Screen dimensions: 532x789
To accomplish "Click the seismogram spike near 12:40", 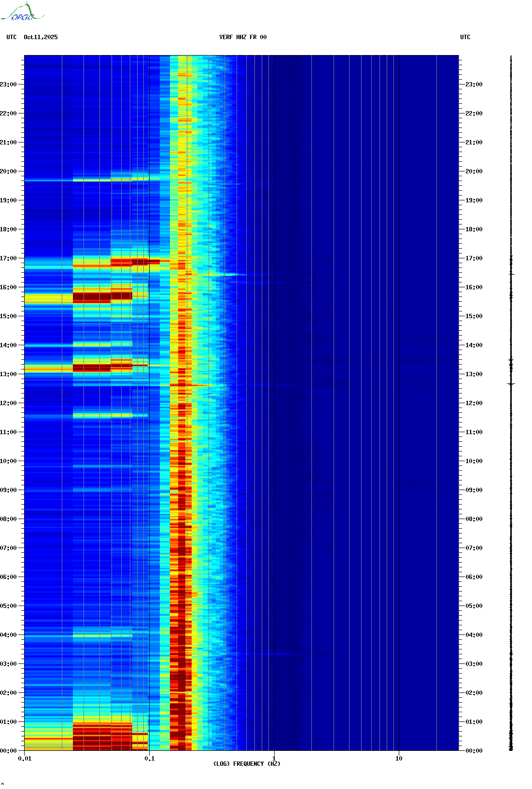I will point(511,384).
